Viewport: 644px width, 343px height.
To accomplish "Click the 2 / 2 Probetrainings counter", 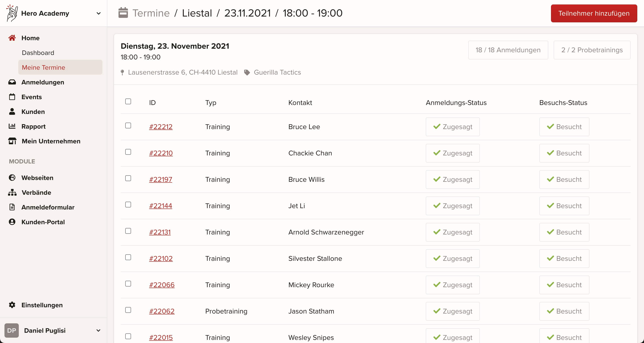I will coord(592,50).
